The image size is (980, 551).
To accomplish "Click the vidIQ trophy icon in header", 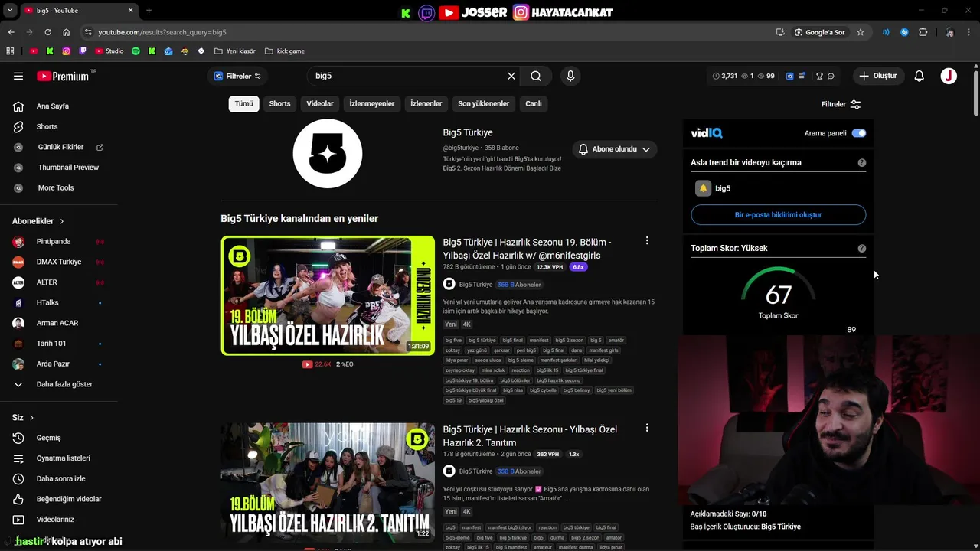I will point(819,76).
